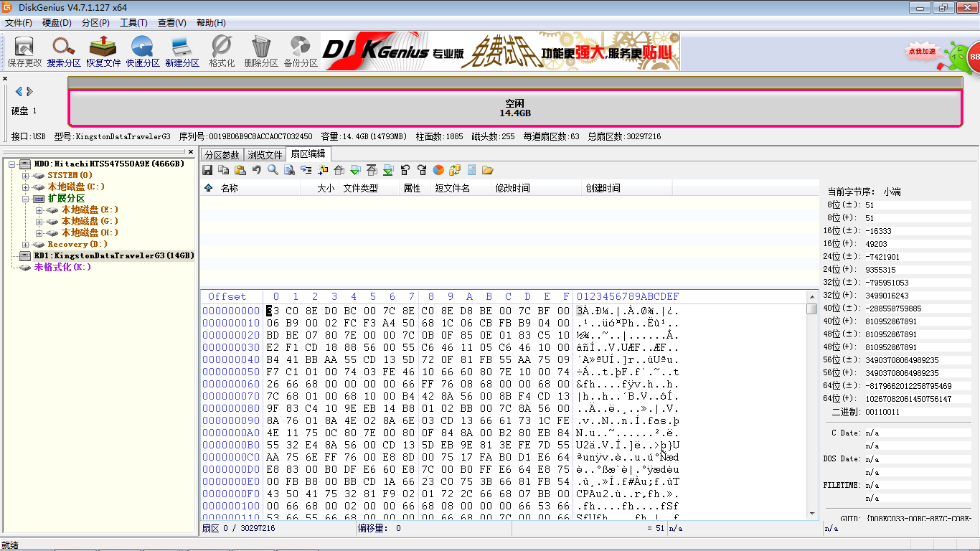Click the floppy save icon in the sector editor toolbar
The height and width of the screenshot is (551, 980).
coord(207,170)
